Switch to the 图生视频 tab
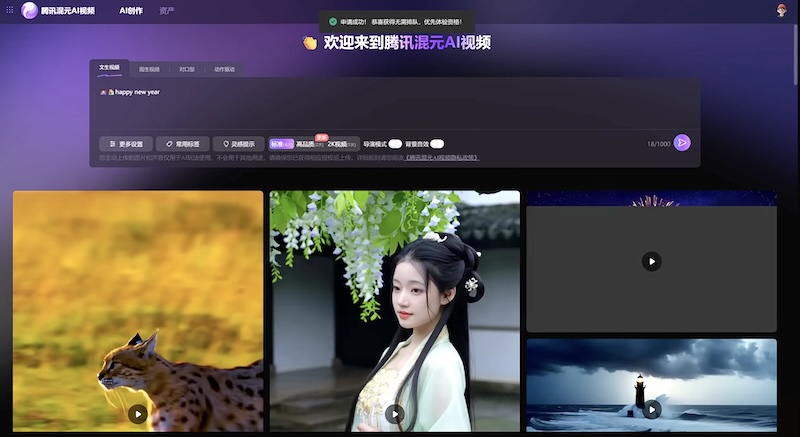 148,69
